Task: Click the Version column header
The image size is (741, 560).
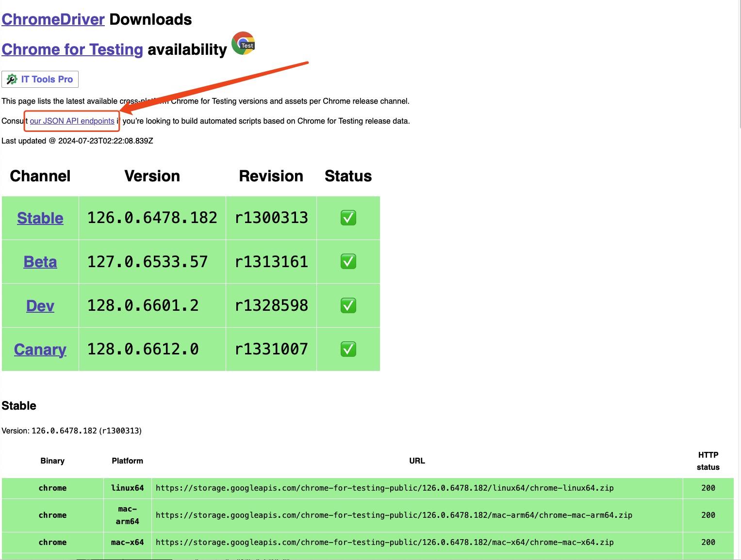Action: (152, 176)
